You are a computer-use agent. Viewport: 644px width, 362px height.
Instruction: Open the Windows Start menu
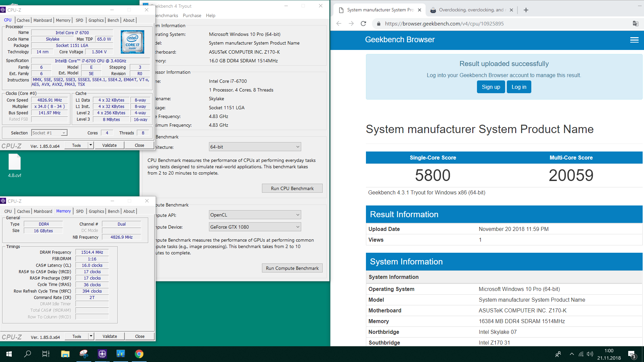[9, 354]
